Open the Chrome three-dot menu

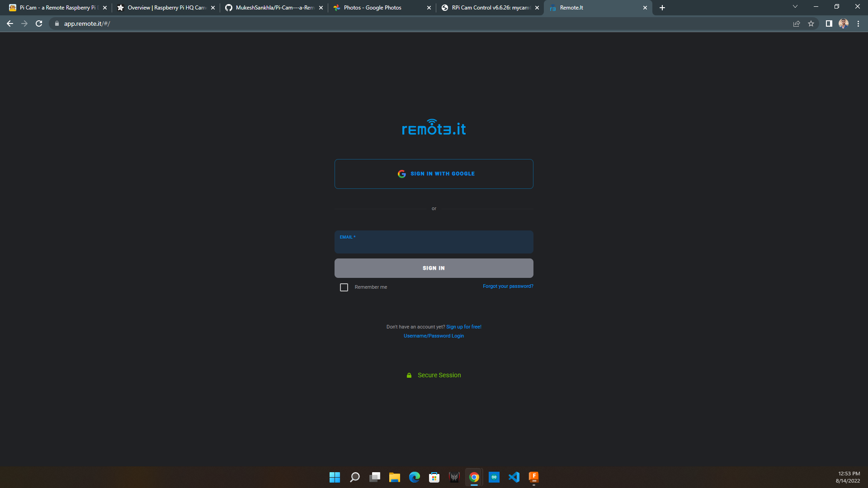click(x=858, y=23)
